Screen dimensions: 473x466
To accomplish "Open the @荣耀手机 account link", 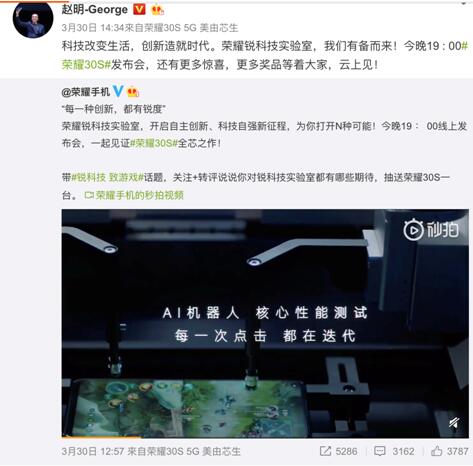I will click(x=86, y=92).
